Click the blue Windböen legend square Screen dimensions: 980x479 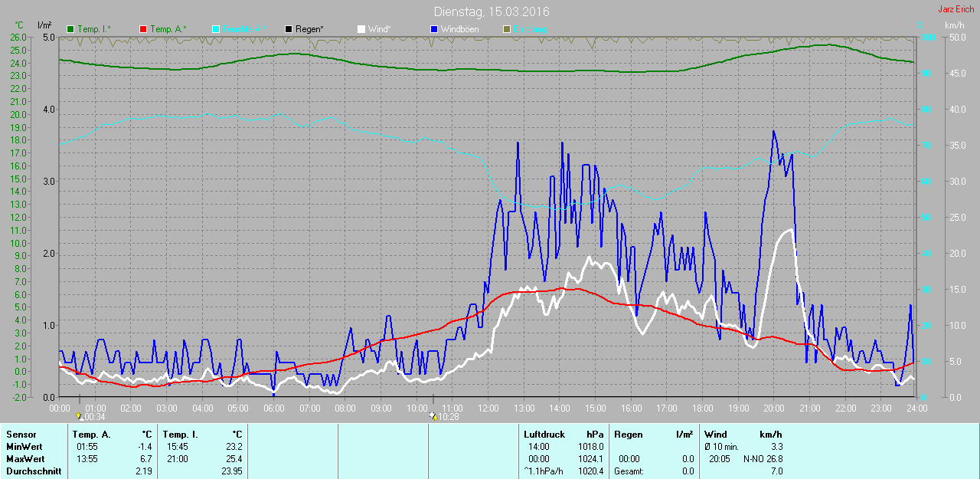coord(433,29)
